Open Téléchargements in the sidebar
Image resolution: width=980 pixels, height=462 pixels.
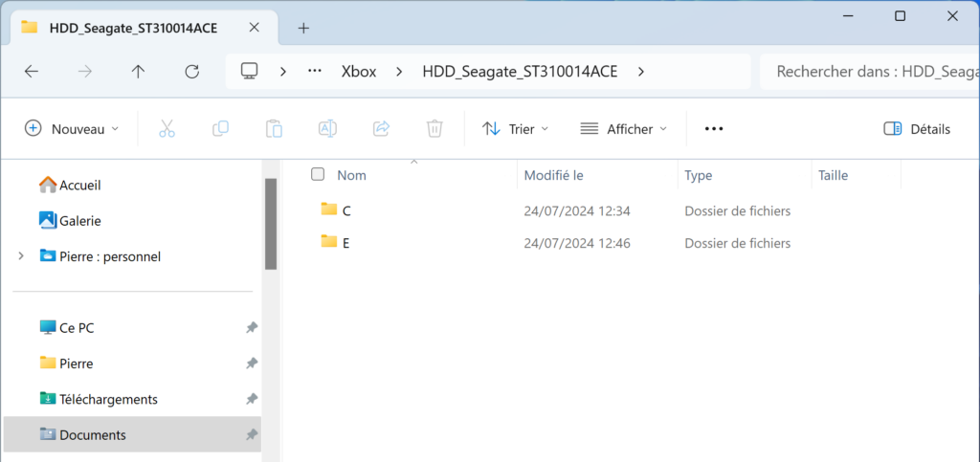(x=99, y=399)
